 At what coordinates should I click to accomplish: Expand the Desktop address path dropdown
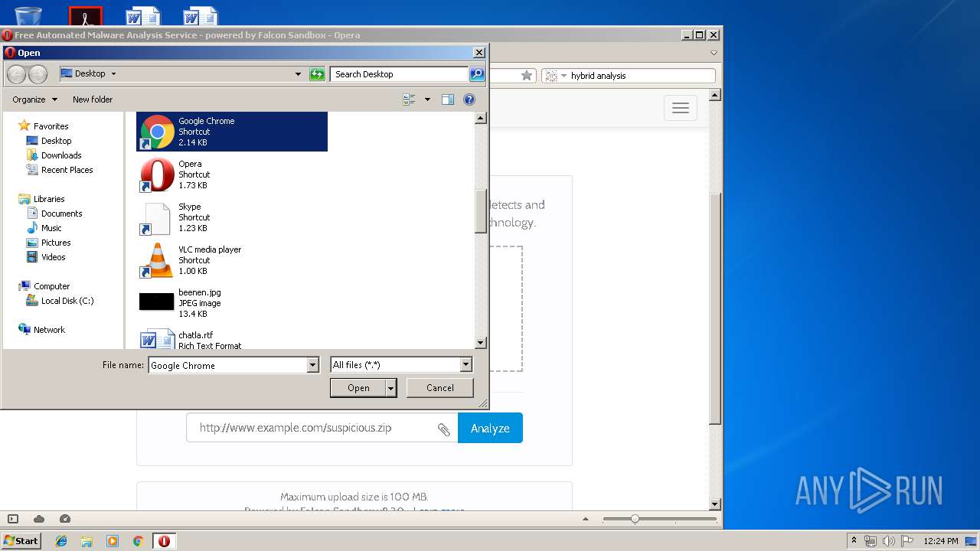113,74
